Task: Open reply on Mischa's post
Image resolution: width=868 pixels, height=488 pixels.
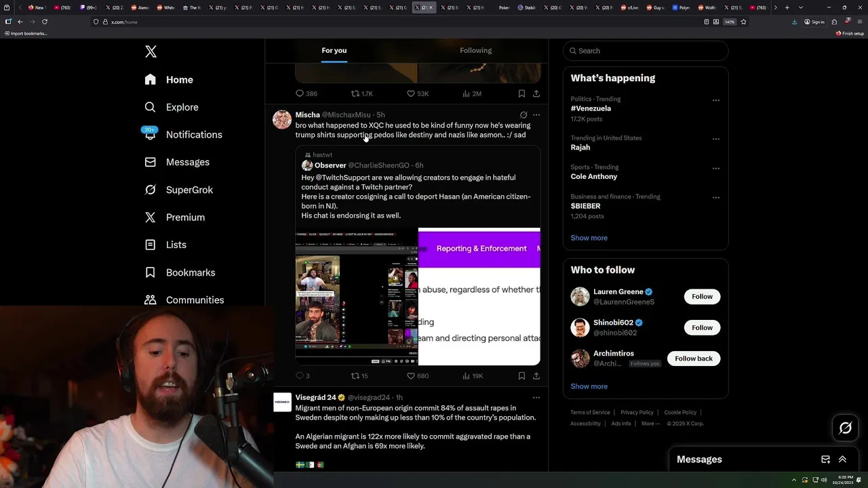Action: coord(302,375)
